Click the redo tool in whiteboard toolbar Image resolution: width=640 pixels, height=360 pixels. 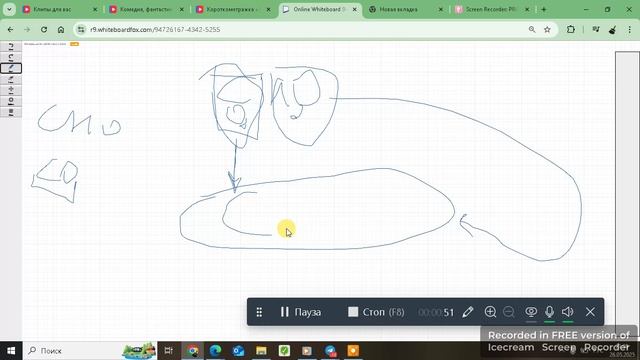click(x=11, y=57)
